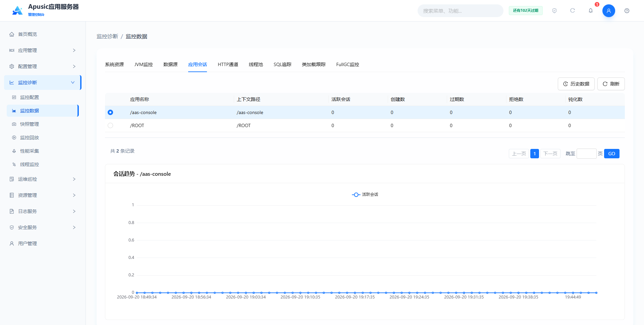The width and height of the screenshot is (644, 325).
Task: Select the /aas-console row radio button
Action: pyautogui.click(x=110, y=112)
